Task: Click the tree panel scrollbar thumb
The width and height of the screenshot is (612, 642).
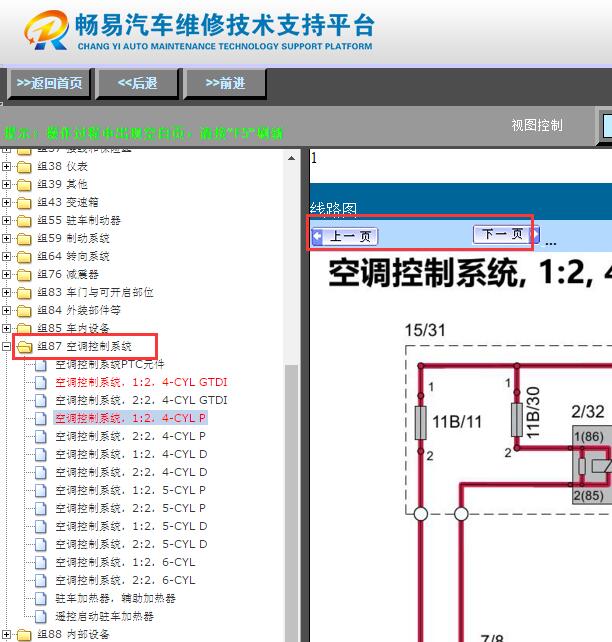Action: click(291, 503)
